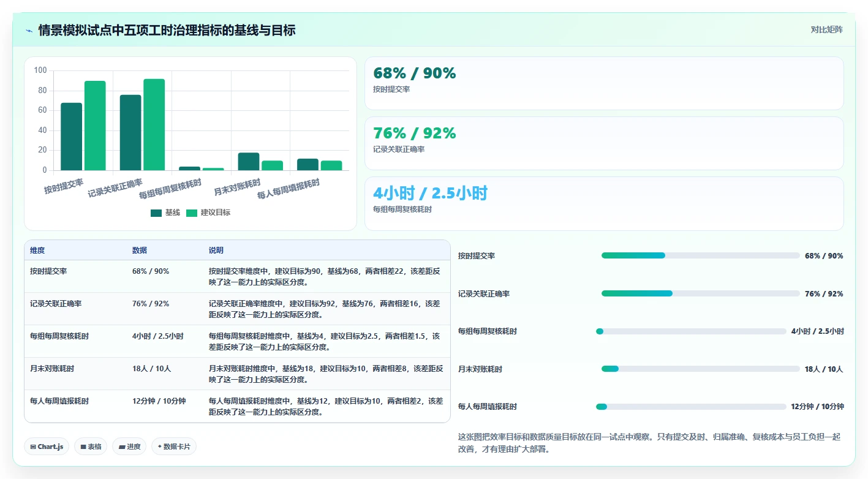Select the 记录关联正确率 table row name
Viewport: 868px width, 479px height.
click(x=56, y=303)
